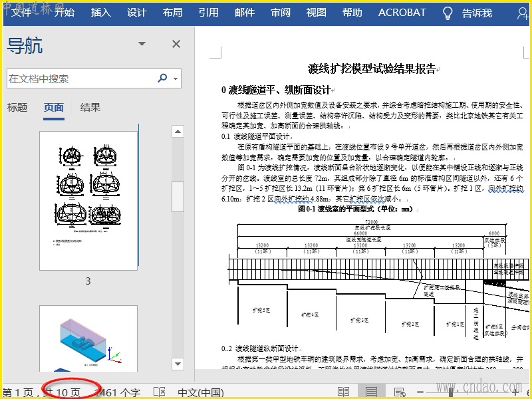532x399 pixels.
Task: Click the paragraph starting 在原有盾构隧道平面
Action: (372, 152)
